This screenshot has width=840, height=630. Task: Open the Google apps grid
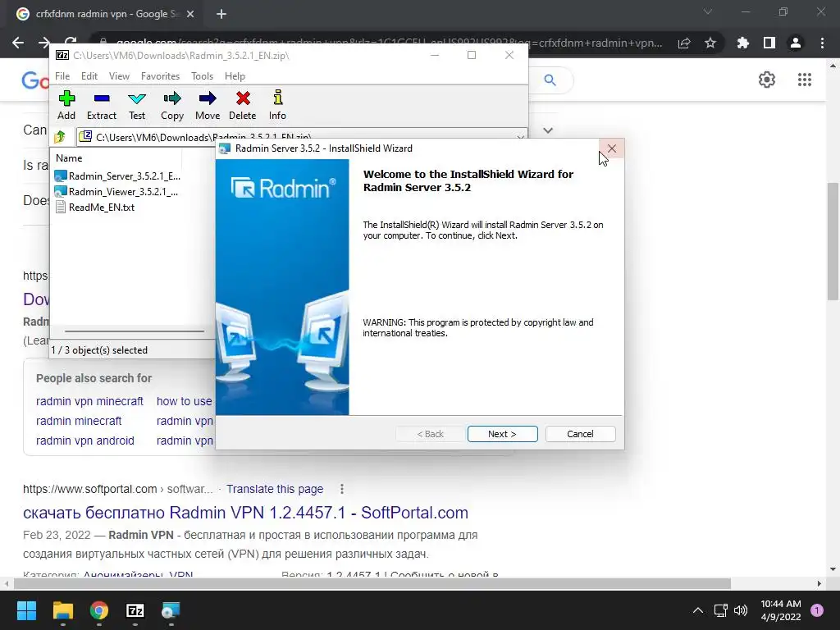pyautogui.click(x=804, y=80)
